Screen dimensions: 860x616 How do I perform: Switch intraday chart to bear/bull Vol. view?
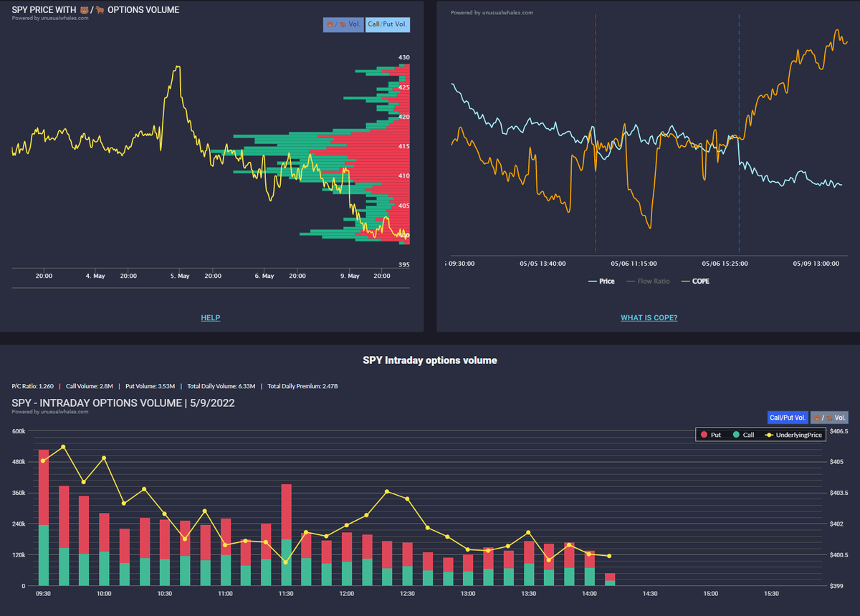(x=829, y=417)
